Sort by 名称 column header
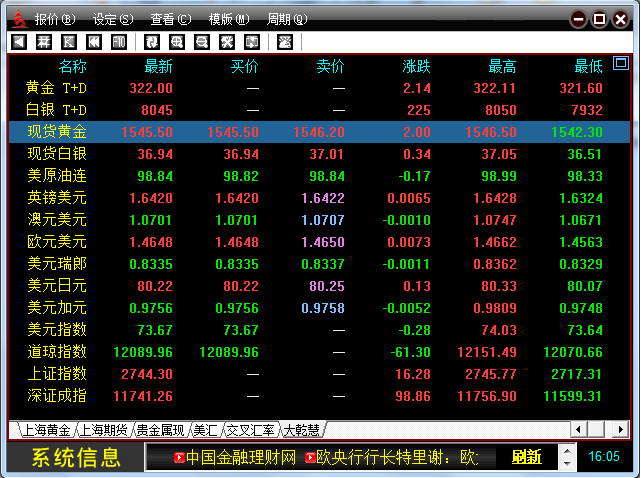Viewport: 641px width, 478px height. coord(72,66)
